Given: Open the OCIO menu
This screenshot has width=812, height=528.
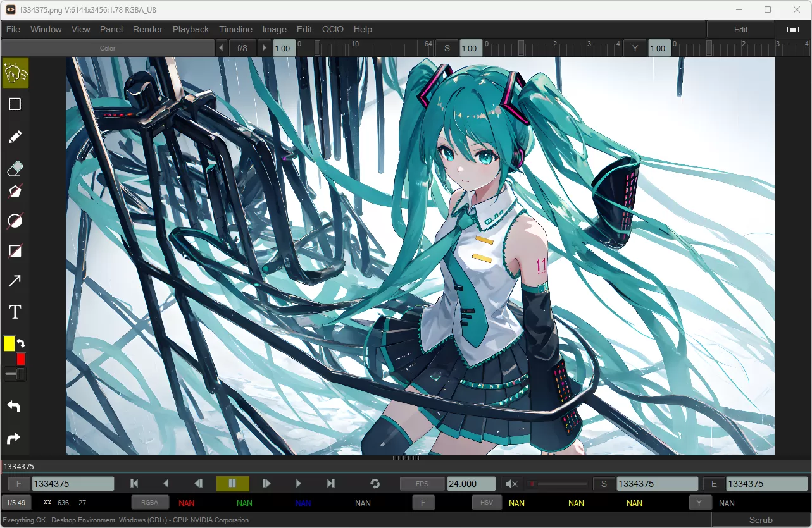Looking at the screenshot, I should point(332,29).
